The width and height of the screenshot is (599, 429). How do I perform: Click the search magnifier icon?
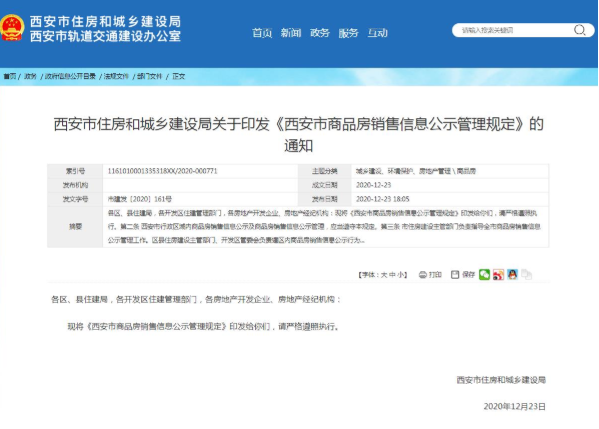[x=580, y=30]
